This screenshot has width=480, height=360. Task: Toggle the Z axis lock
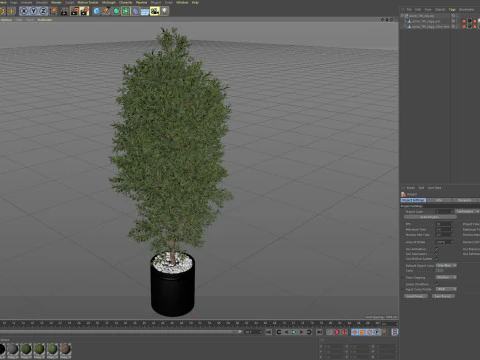click(43, 11)
